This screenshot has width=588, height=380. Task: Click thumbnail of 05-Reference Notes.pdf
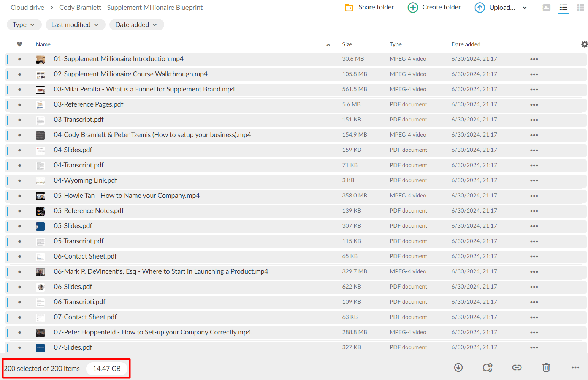point(40,211)
